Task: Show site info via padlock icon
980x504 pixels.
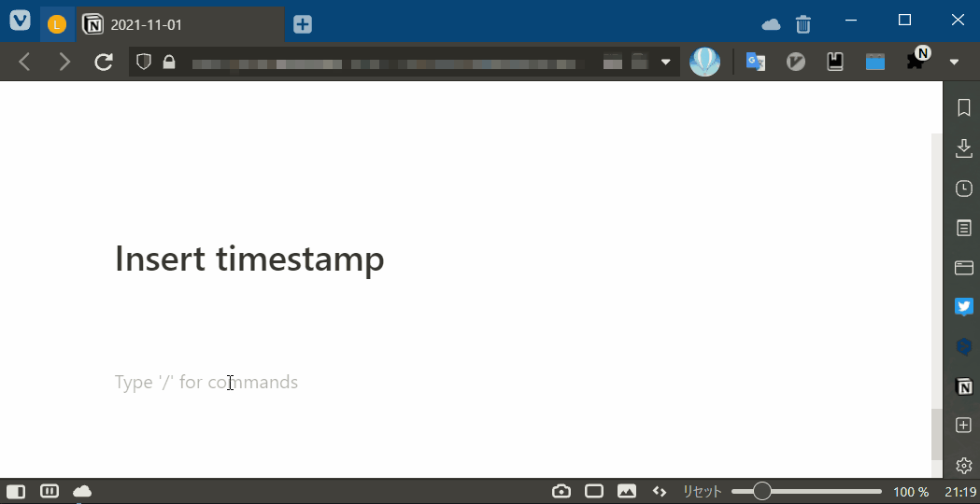Action: (x=169, y=62)
